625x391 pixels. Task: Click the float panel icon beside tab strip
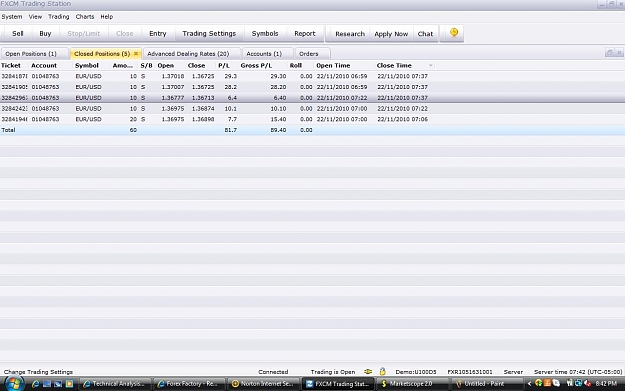click(x=609, y=53)
